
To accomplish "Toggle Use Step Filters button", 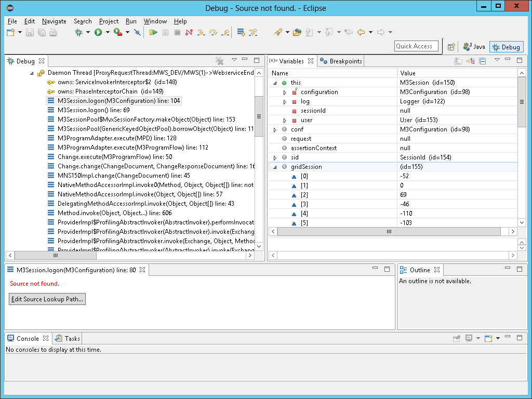I will point(253,32).
